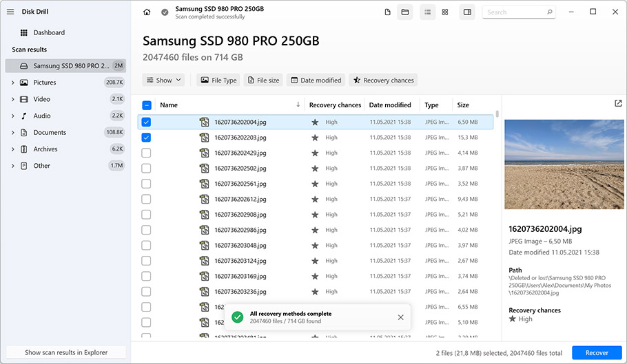Open the Date modified filter
This screenshot has width=627, height=364.
click(x=316, y=81)
